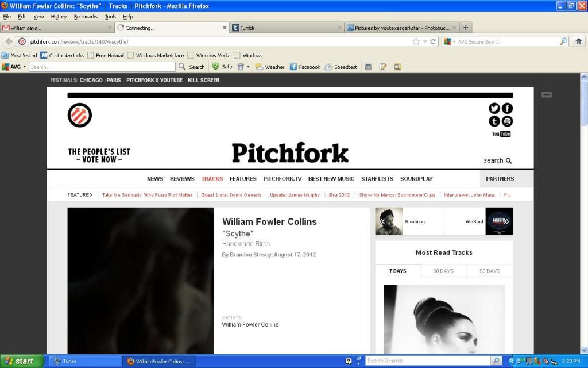This screenshot has height=368, width=588.
Task: Go to the Best New Music section
Action: coord(331,179)
